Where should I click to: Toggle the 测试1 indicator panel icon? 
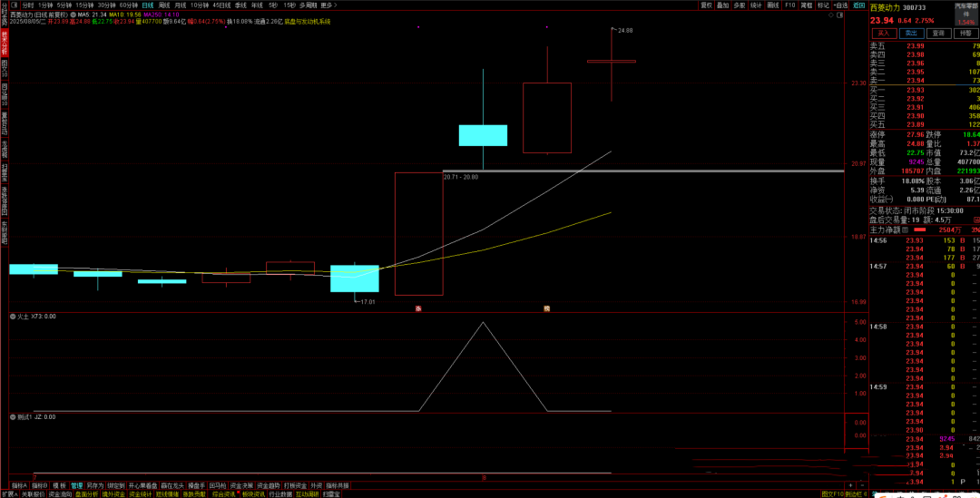(13, 416)
